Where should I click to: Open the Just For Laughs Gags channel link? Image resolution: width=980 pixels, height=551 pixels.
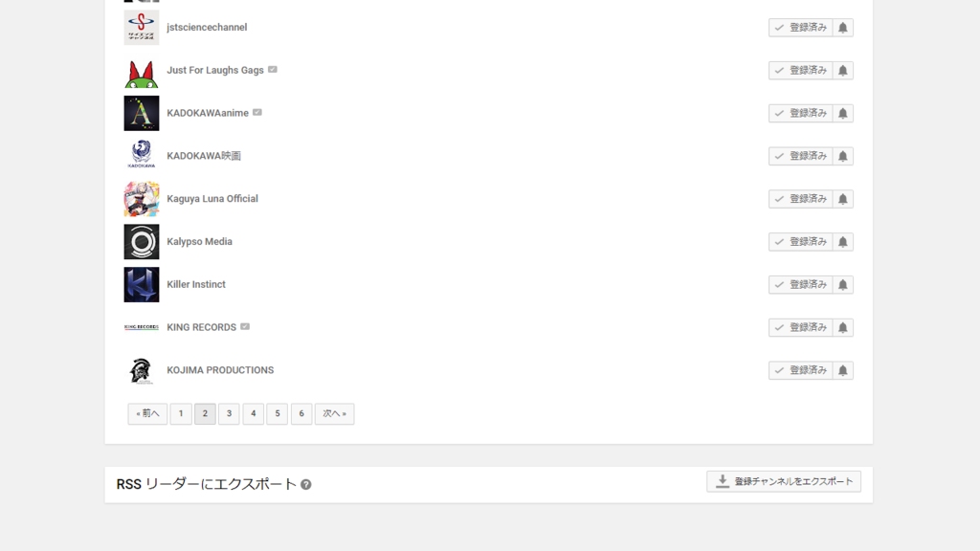point(215,71)
